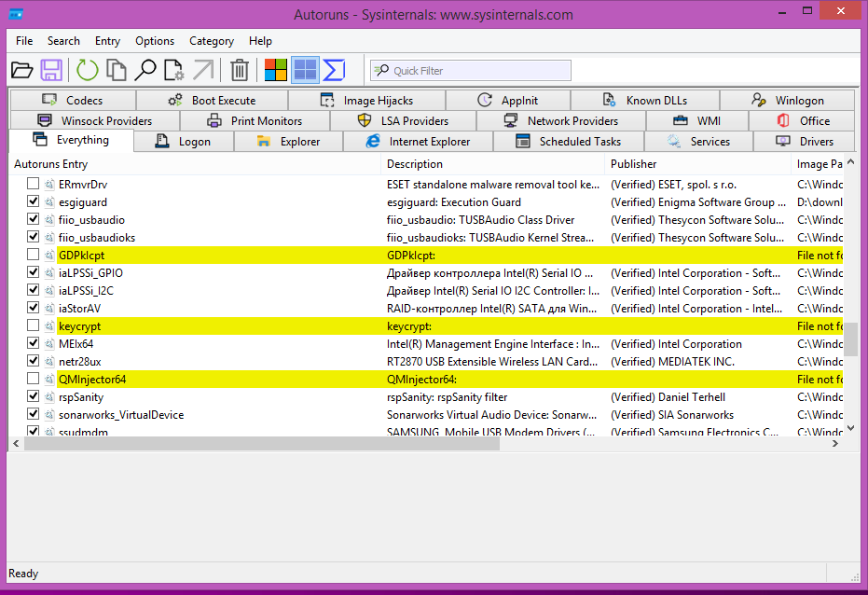Switch to the Winlogon tab
The height and width of the screenshot is (595, 868).
point(788,100)
